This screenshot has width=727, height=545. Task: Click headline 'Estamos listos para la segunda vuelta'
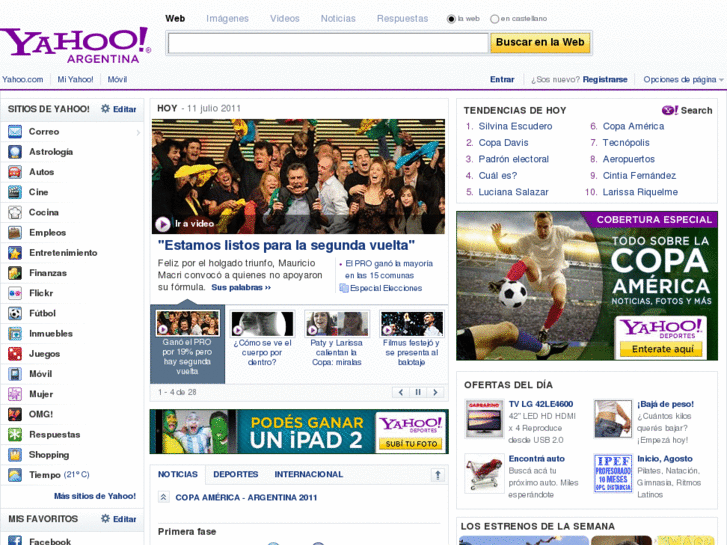pos(286,245)
